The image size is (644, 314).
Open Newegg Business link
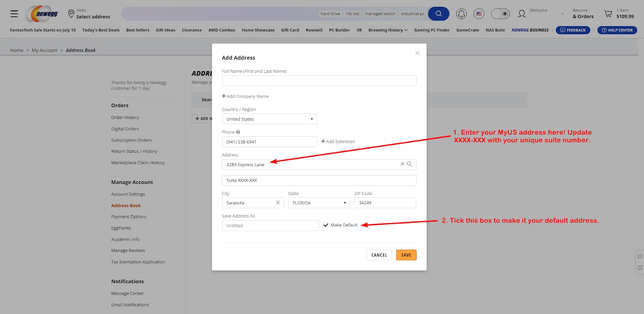pos(530,30)
